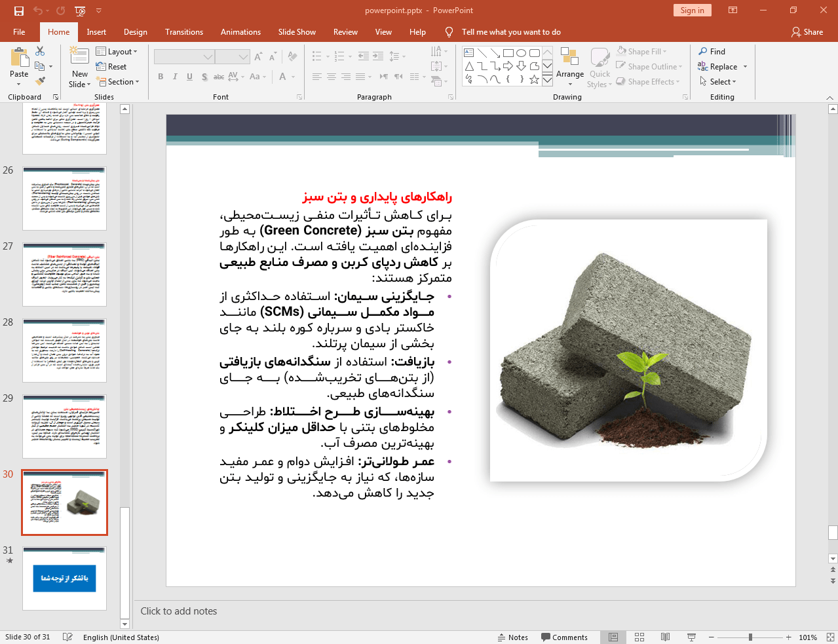
Task: Open Shape Fill dropdown
Action: [641, 51]
